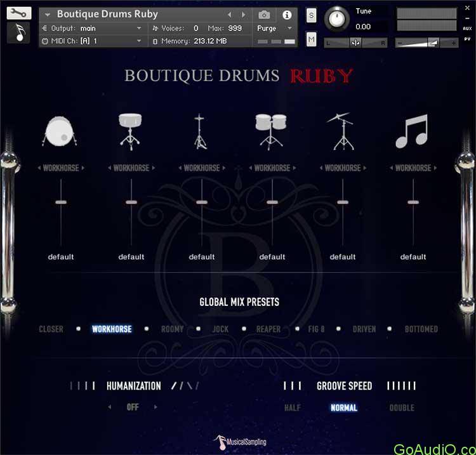Click previous mix arrow for music notes
The height and width of the screenshot is (455, 476).
click(x=392, y=168)
